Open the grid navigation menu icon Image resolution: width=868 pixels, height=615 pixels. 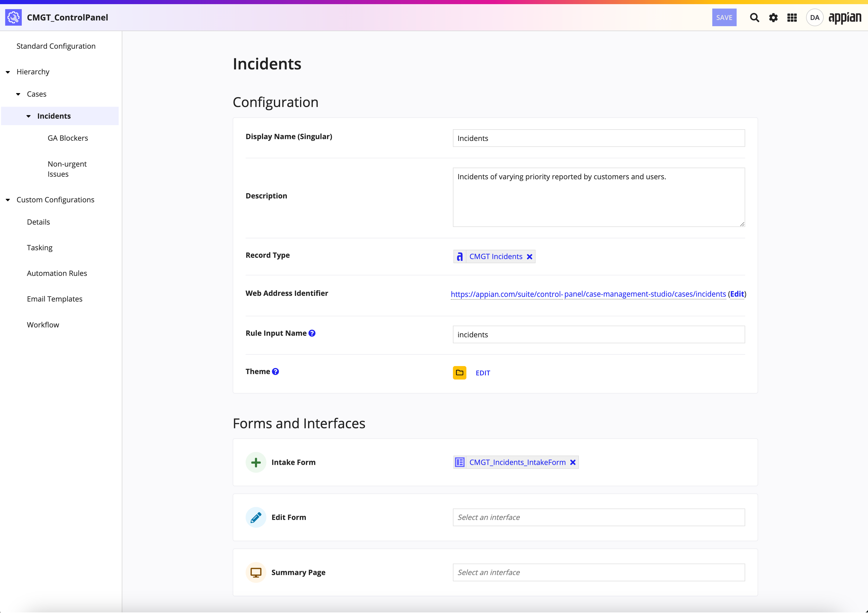point(792,17)
